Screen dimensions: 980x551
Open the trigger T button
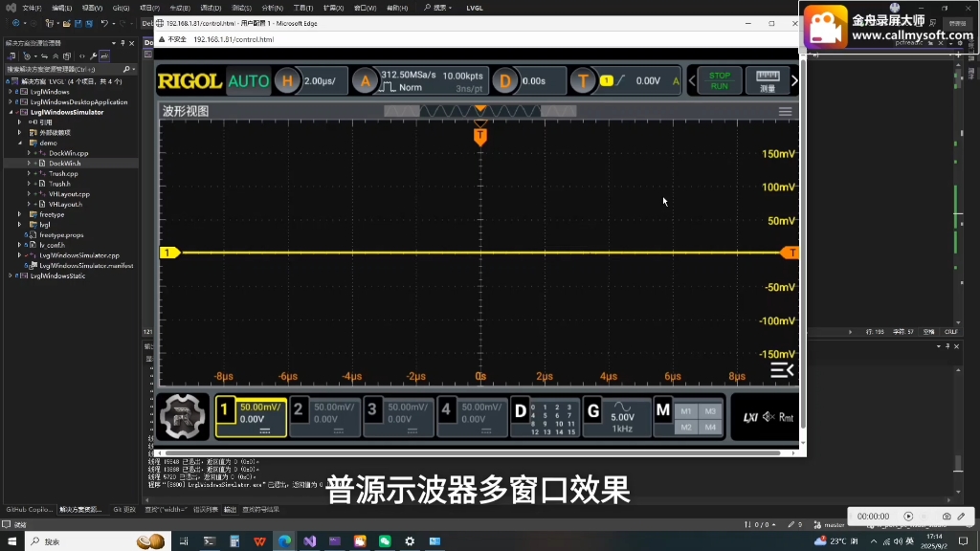click(x=583, y=81)
